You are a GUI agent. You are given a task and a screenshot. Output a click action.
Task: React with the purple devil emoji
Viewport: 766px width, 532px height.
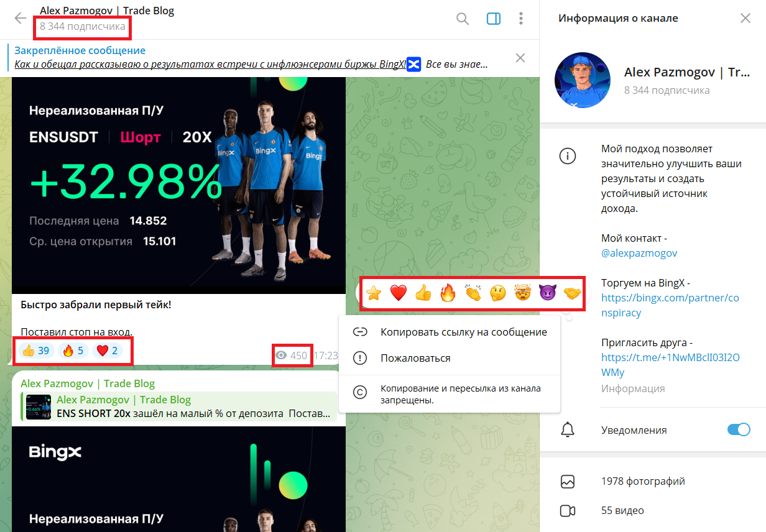(x=547, y=293)
